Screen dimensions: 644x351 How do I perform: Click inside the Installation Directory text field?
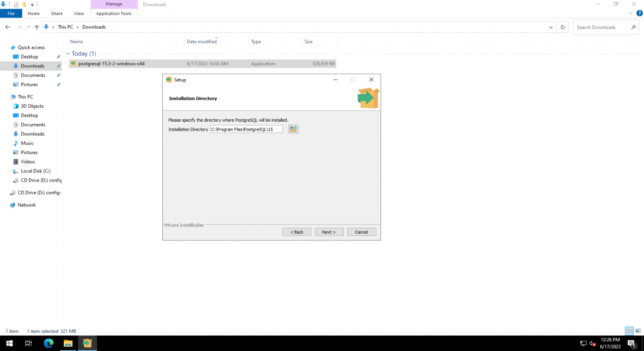point(247,129)
